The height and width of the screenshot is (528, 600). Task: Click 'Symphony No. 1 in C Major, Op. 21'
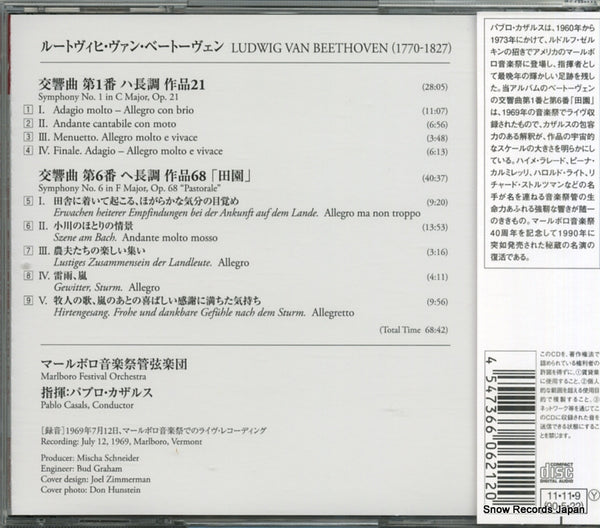click(x=108, y=97)
